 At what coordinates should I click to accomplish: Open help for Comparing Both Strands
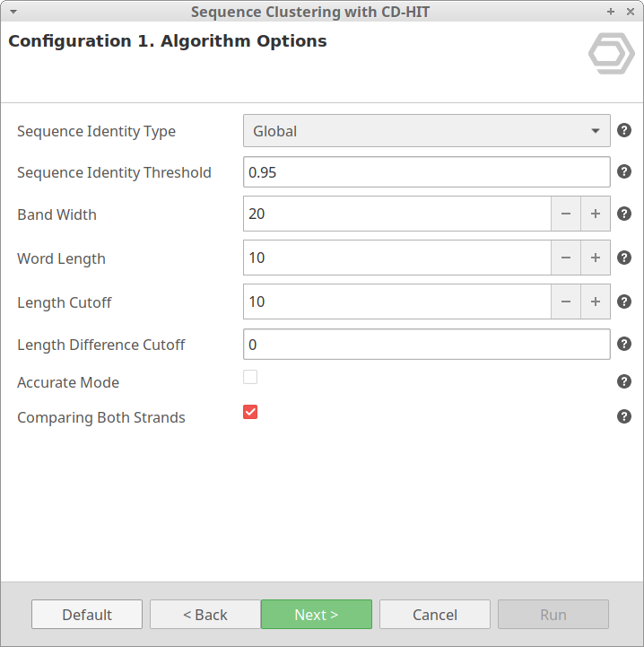tap(624, 417)
